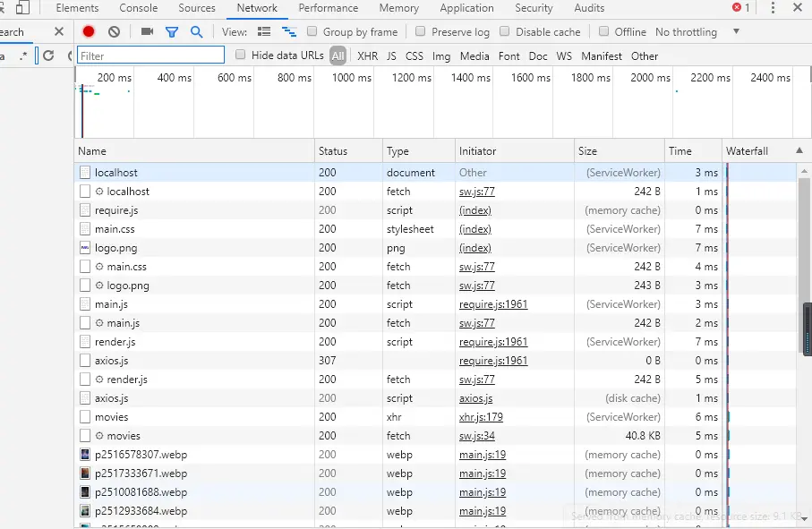Select the All filter type

coord(338,55)
